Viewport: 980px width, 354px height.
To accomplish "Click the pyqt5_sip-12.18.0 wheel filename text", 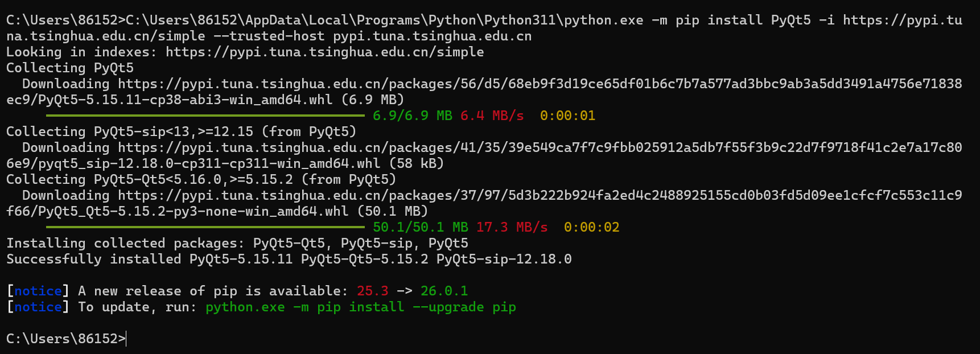I will [209, 163].
